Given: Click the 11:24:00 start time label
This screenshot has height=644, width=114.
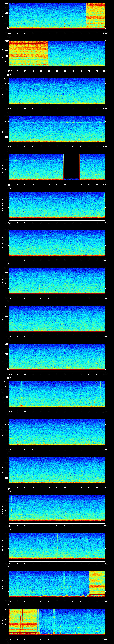Looking at the screenshot, I should [x=9, y=412].
